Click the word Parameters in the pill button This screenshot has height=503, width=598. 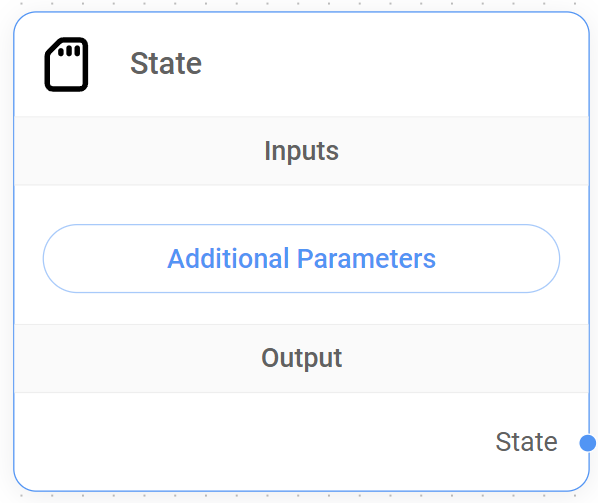click(366, 259)
